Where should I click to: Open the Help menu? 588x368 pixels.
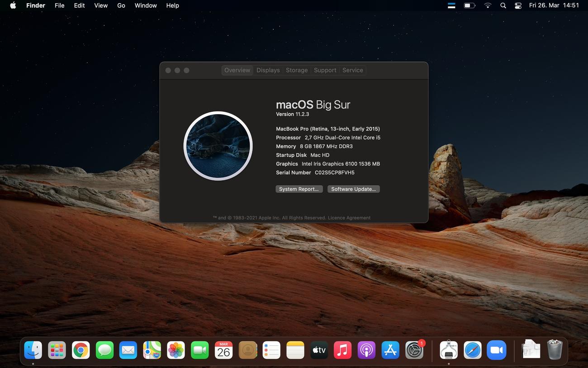(x=172, y=5)
